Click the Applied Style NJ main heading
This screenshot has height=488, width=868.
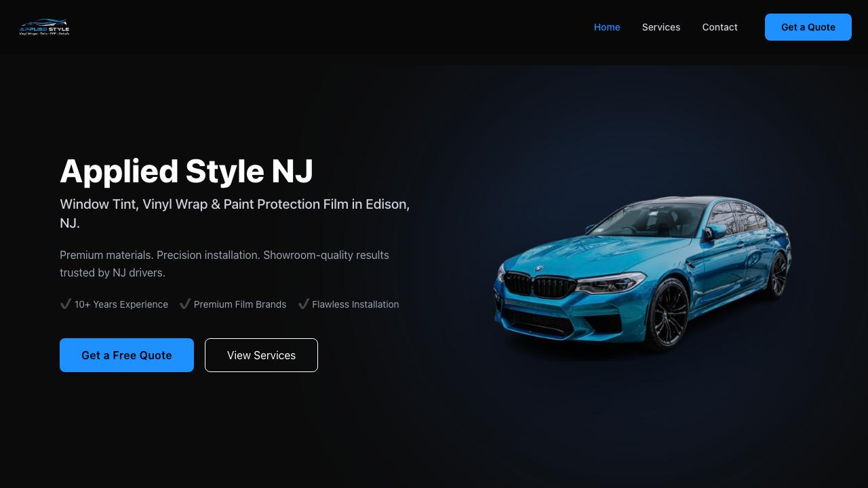(186, 171)
